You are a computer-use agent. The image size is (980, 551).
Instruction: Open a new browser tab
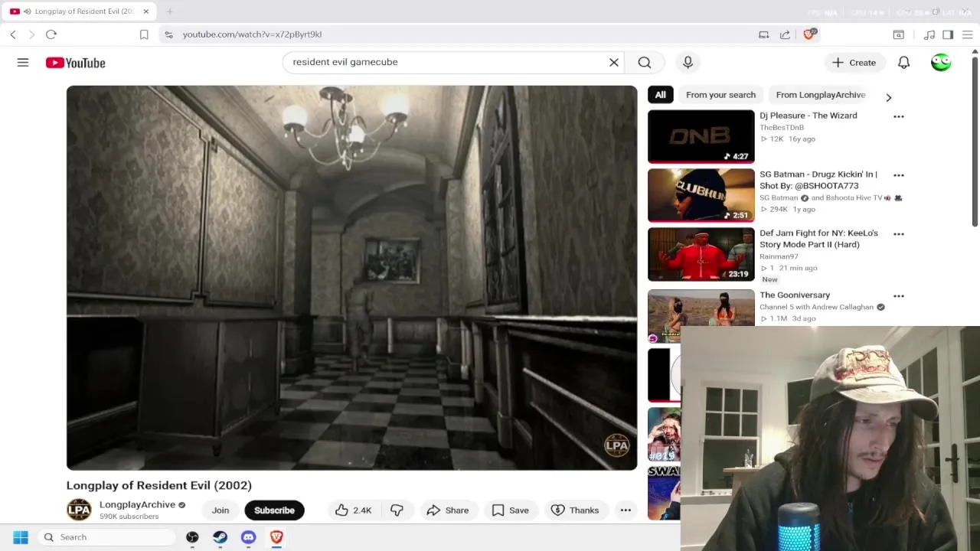[x=169, y=11]
